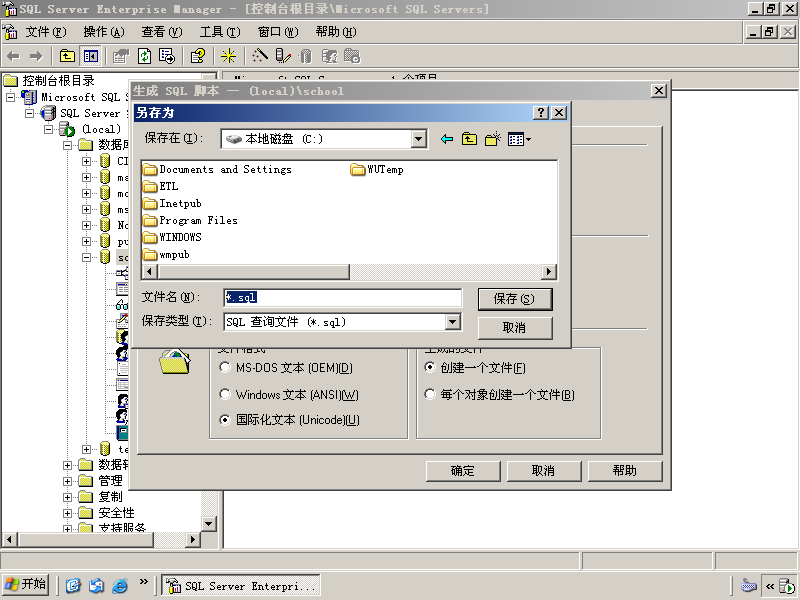Select the Program Files folder
This screenshot has height=600, width=800.
coord(190,220)
